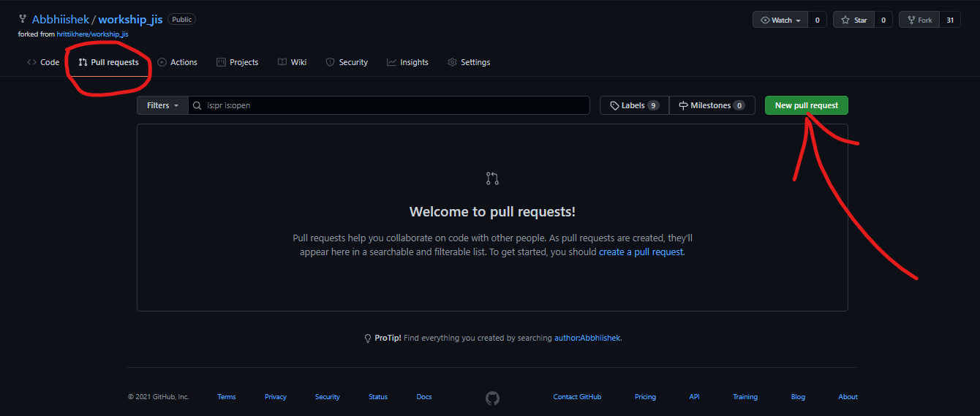View the stargazers count of 0
This screenshot has height=416, width=980.
pyautogui.click(x=883, y=20)
